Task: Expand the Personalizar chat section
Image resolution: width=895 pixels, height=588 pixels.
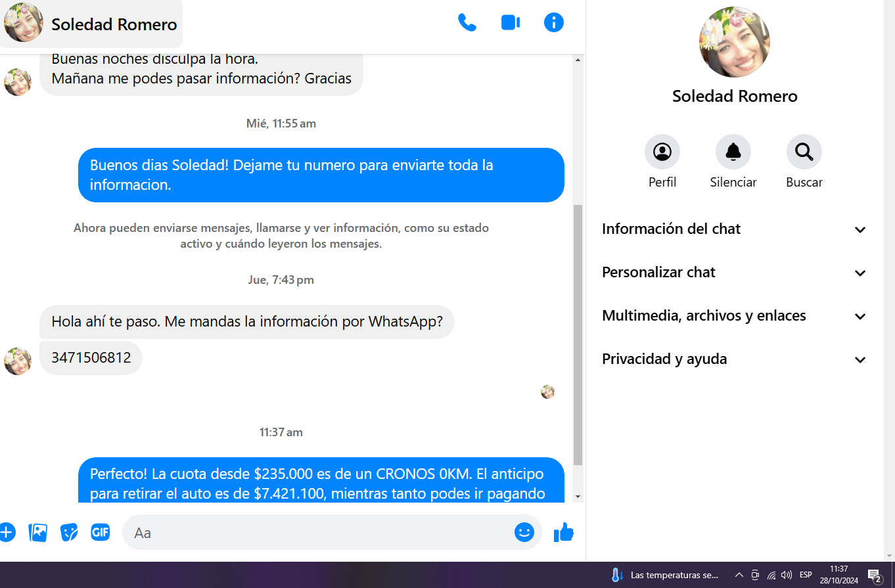Action: (734, 273)
